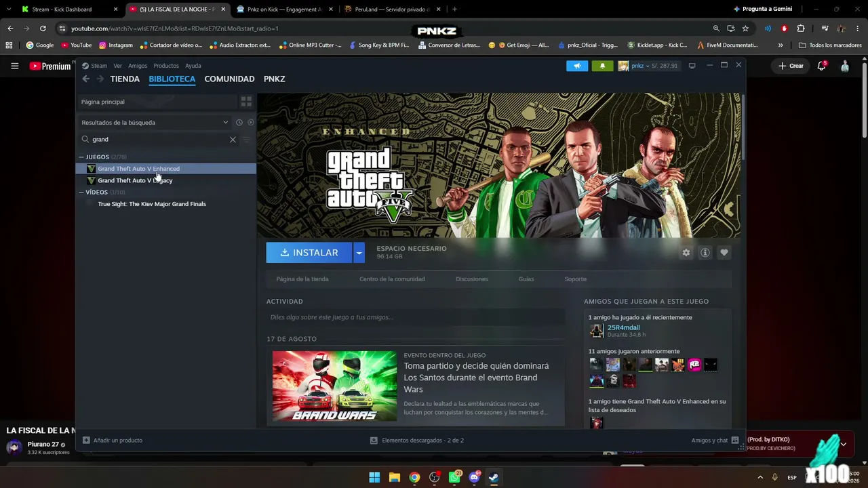
Task: Click the library search field
Action: tap(158, 140)
